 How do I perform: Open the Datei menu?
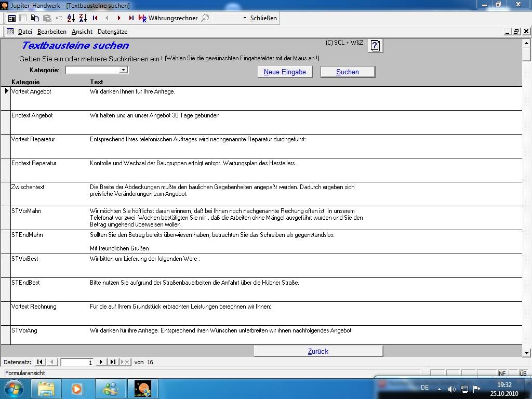click(25, 32)
